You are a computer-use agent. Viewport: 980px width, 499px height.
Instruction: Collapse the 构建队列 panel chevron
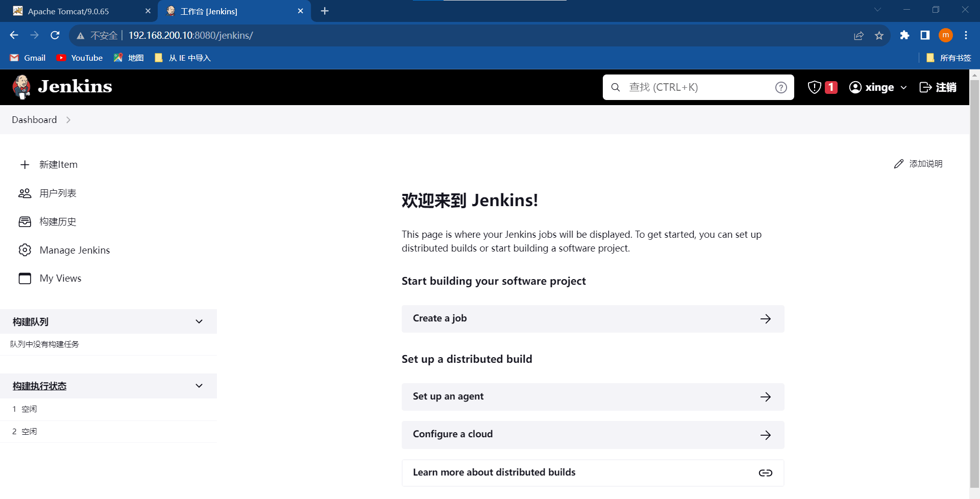point(199,322)
